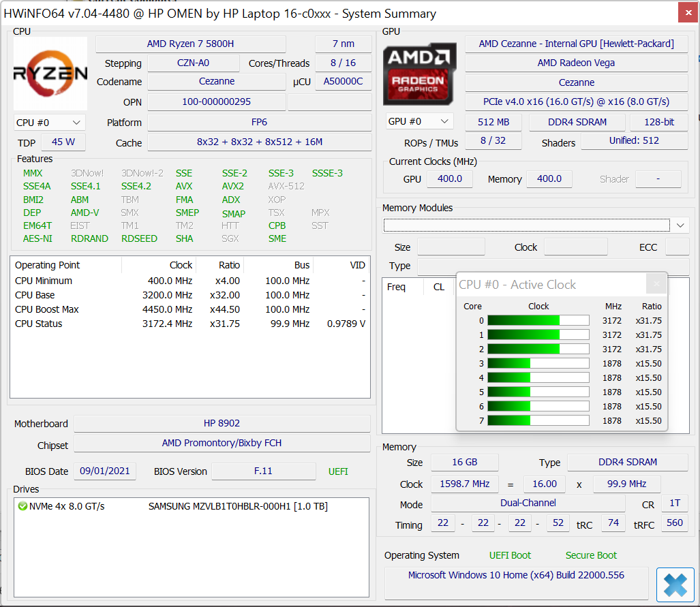Close the CPU #0 Active Clock popup
This screenshot has width=700, height=607.
point(656,284)
